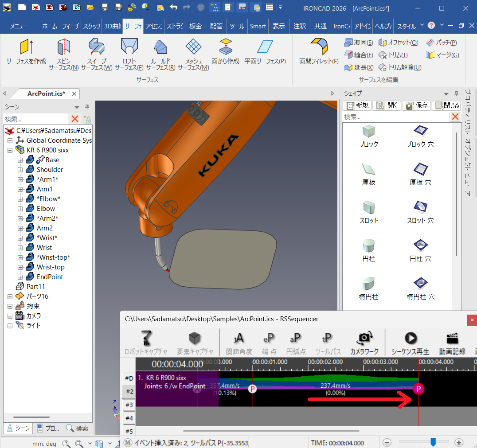Click ロボットキャプチャ in RSSequencer
Image resolution: width=477 pixels, height=448 pixels.
(146, 343)
